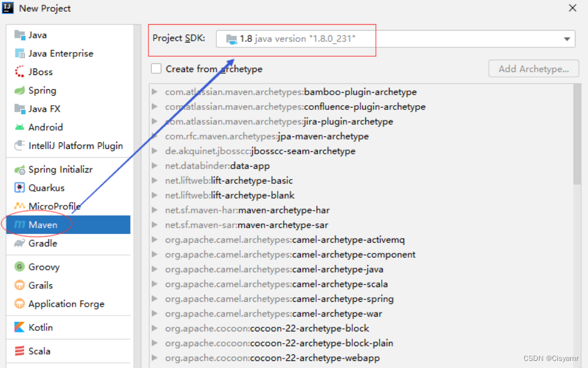Select Gradle project type
Screen dimensions: 588x368
point(68,243)
